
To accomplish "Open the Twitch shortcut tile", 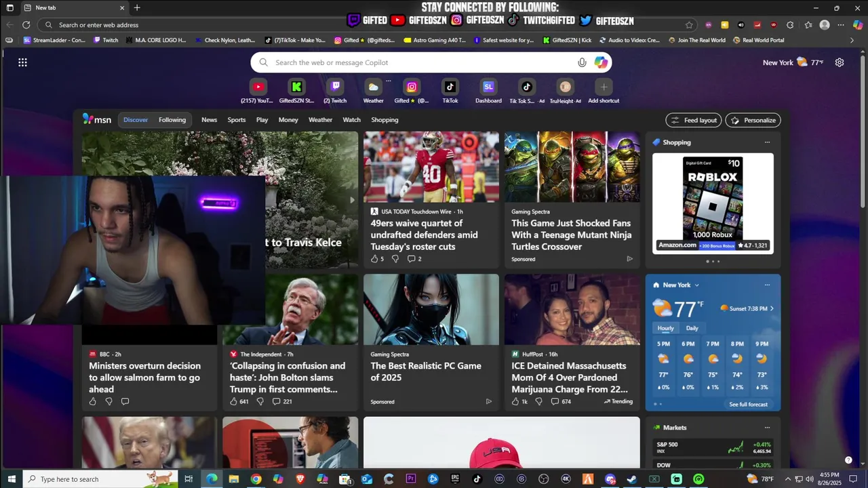I will (x=335, y=91).
